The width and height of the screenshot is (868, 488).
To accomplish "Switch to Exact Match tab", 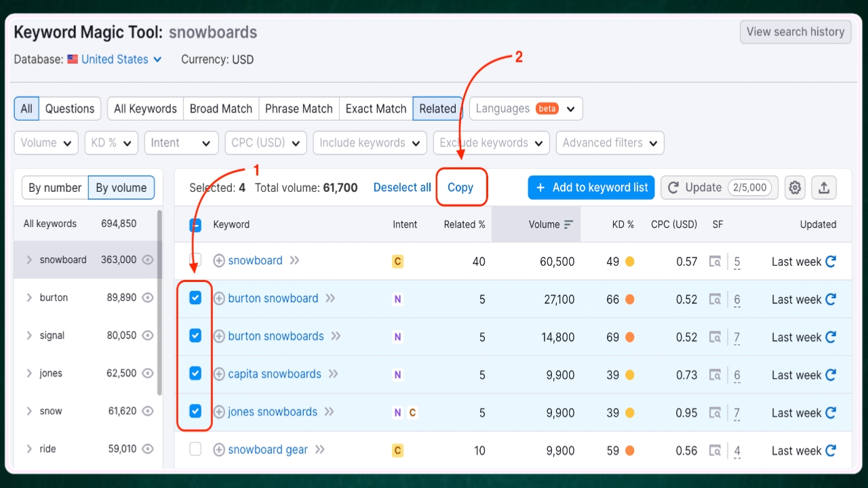I will point(376,108).
